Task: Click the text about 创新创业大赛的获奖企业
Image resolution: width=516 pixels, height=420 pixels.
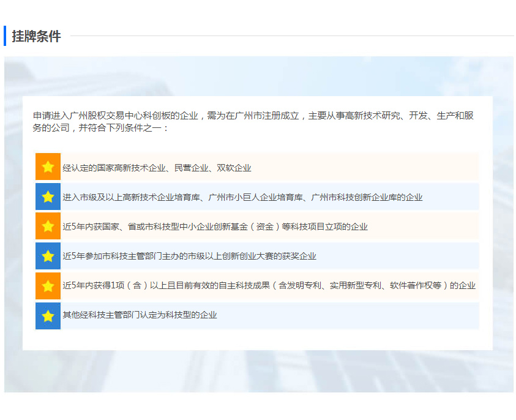Action: [x=189, y=256]
